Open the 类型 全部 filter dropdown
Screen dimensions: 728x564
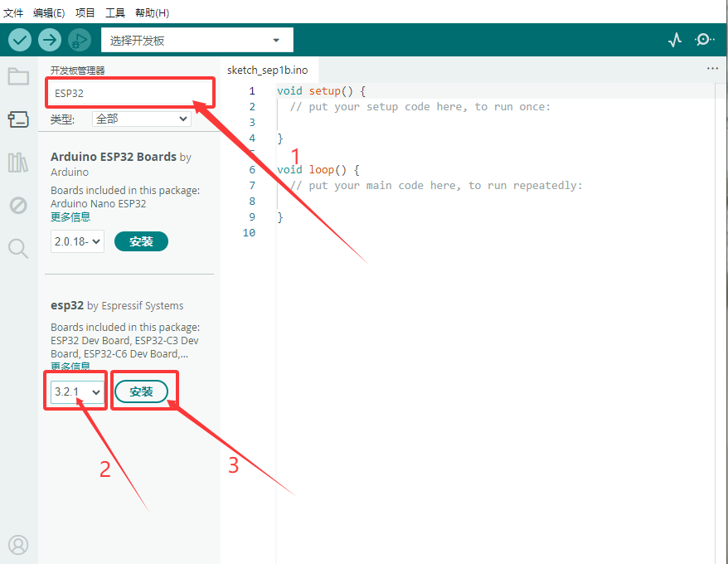(x=142, y=119)
